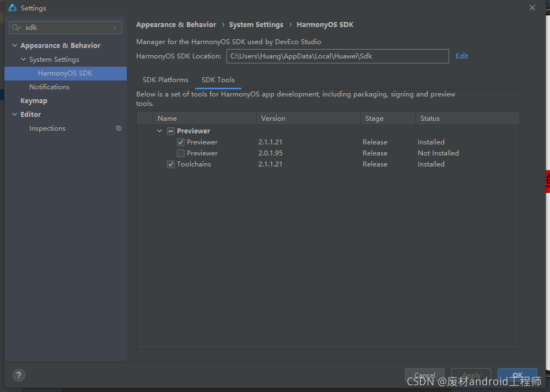Screen dimensions: 550x392
Task: Select HarmonyOS SDK in sidebar
Action: (x=66, y=73)
